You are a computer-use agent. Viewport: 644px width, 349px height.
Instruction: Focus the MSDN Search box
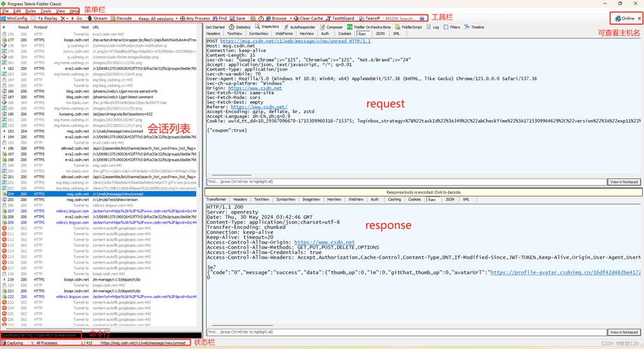tap(401, 19)
